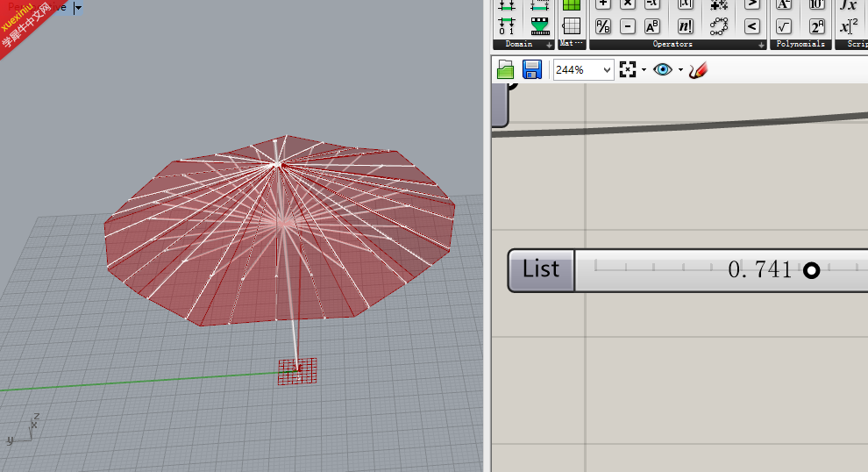Expand the Operators panel
868x472 pixels.
761,46
